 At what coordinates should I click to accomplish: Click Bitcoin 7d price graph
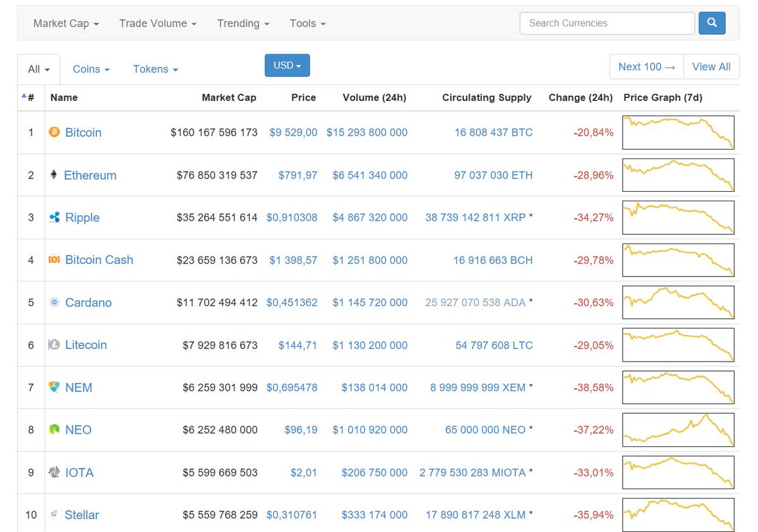point(678,133)
